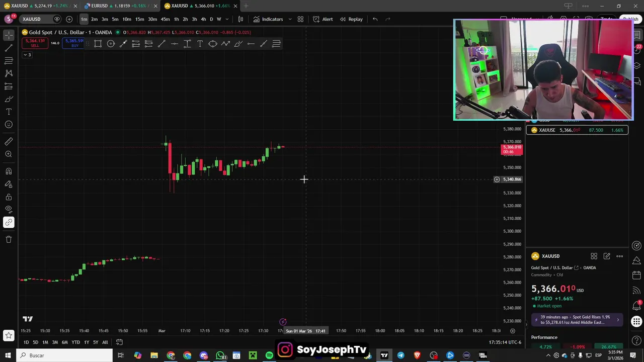Toggle magnet mode in left sidebar
This screenshot has height=362, width=644.
pyautogui.click(x=9, y=171)
